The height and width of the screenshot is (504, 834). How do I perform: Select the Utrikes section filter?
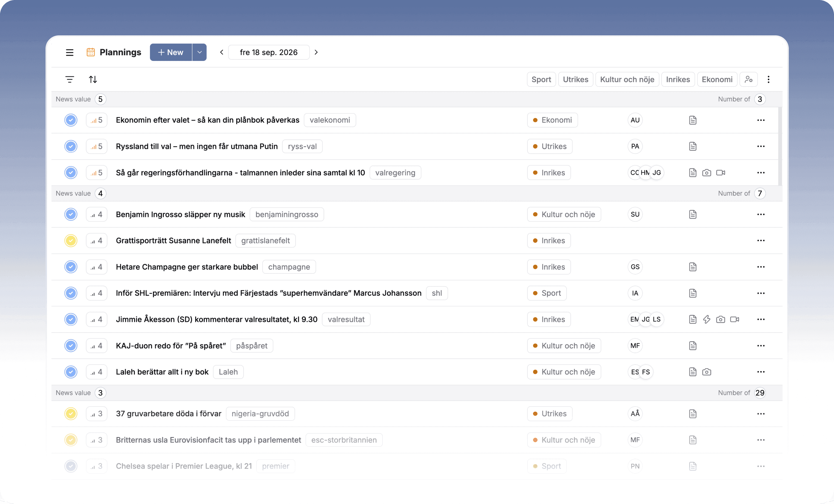(576, 79)
